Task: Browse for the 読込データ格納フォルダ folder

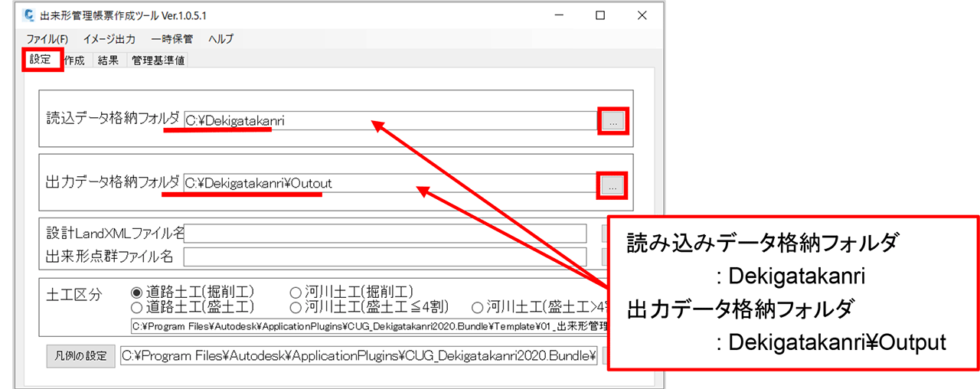Action: 612,121
